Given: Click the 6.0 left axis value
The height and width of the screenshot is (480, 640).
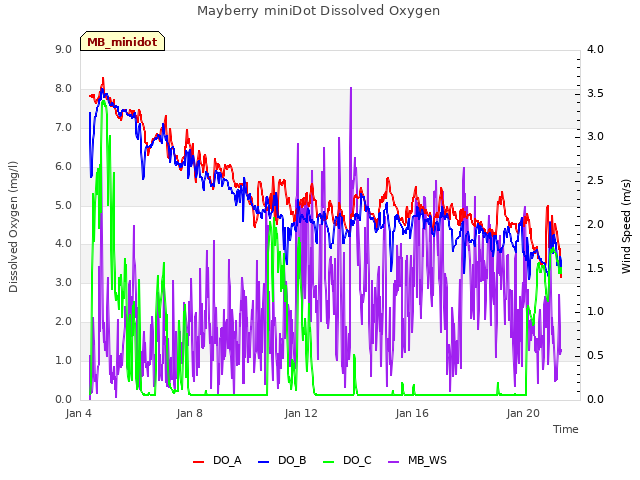Looking at the screenshot, I should 64,167.
